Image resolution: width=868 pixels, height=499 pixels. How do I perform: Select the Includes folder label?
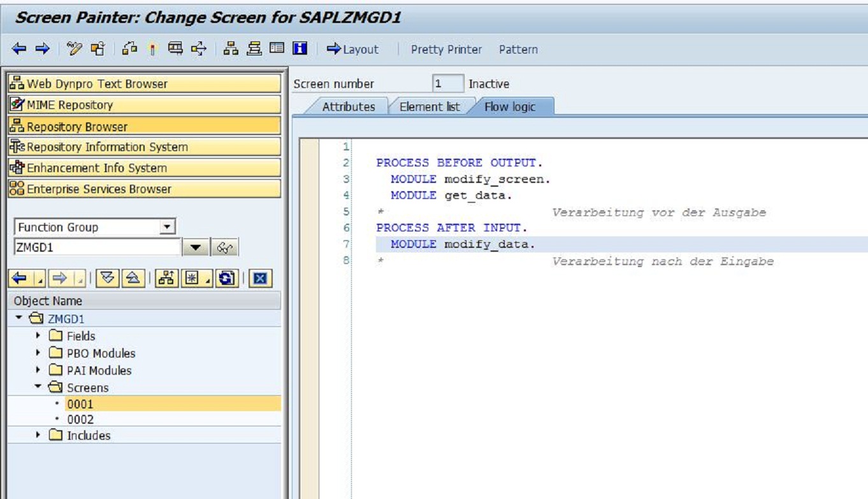point(89,436)
